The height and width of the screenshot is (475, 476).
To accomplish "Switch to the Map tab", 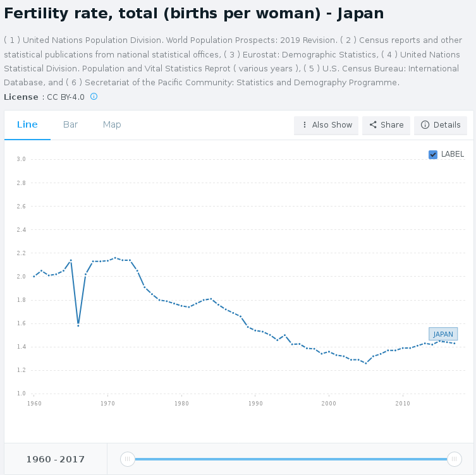I will 112,124.
